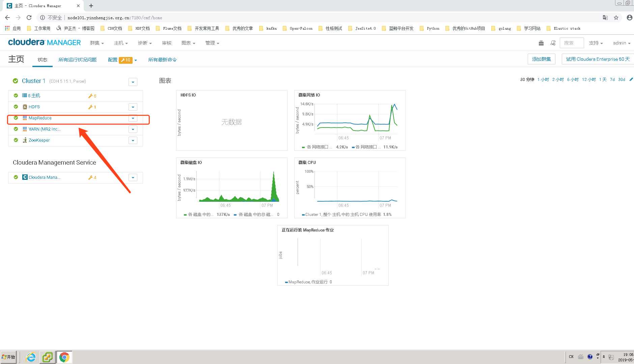634x364 pixels.
Task: Click the Cloudera Management Service icon
Action: coord(25,177)
